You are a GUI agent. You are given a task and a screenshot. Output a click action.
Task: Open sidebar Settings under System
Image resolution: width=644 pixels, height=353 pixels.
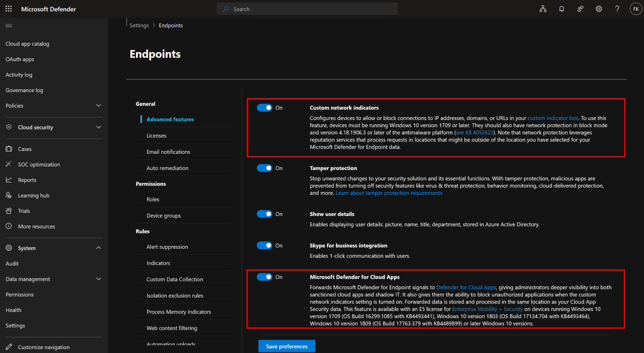pyautogui.click(x=15, y=325)
